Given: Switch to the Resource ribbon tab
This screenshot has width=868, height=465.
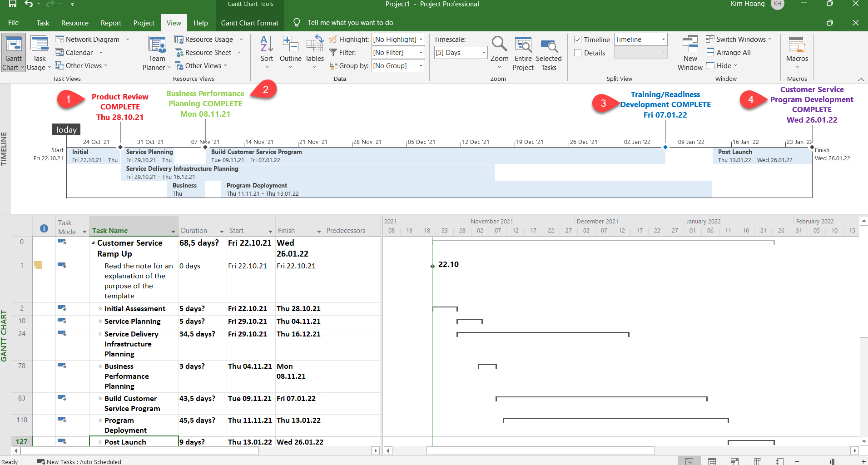Looking at the screenshot, I should click(75, 23).
